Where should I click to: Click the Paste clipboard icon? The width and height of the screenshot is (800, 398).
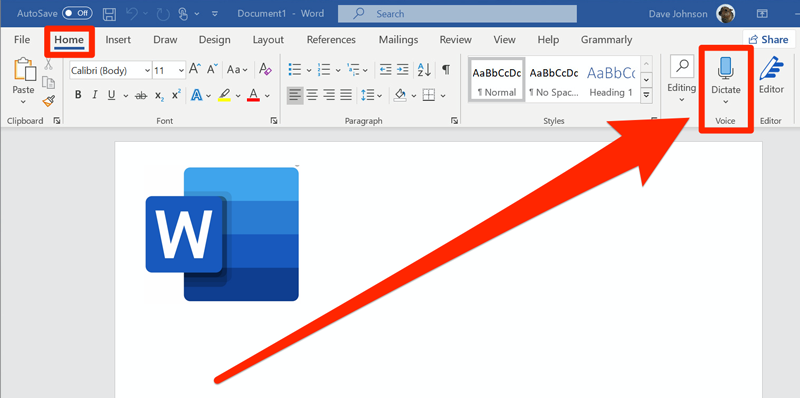tap(24, 69)
